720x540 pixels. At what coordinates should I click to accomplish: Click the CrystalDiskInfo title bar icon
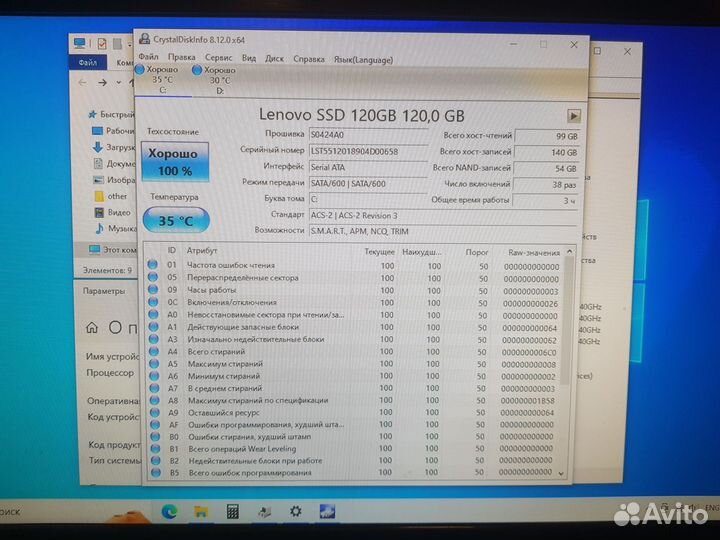point(145,39)
